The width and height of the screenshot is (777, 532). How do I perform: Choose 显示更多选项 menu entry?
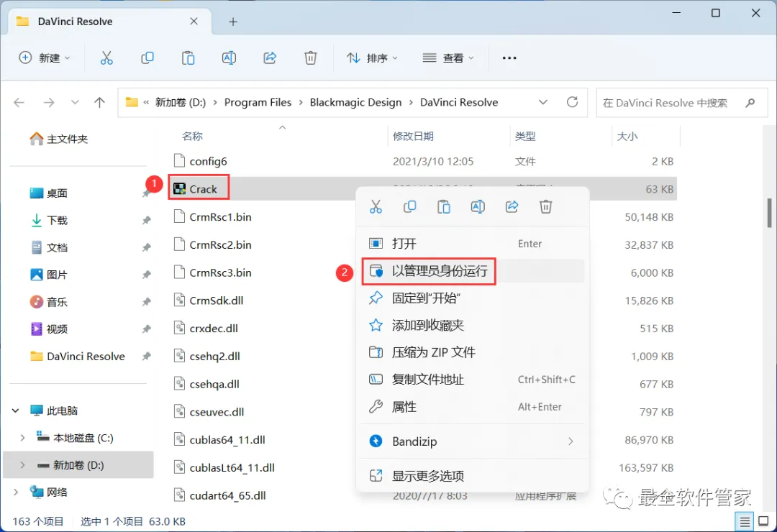click(473, 476)
